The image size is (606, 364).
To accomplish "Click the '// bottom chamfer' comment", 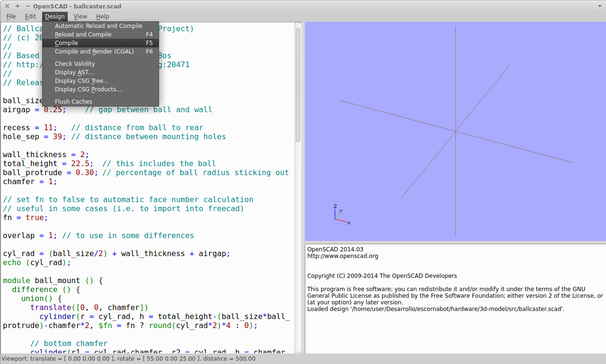I will click(x=69, y=344).
